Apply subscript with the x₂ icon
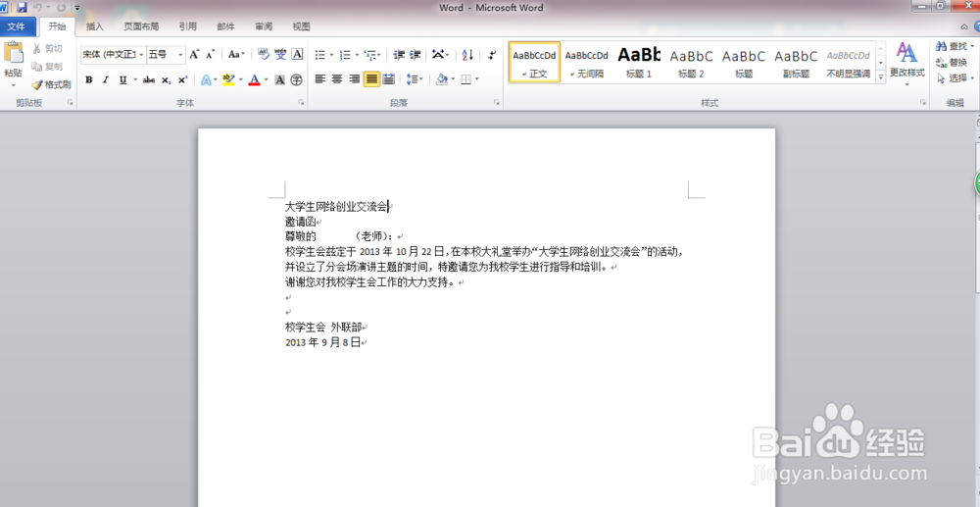The height and width of the screenshot is (507, 980). pyautogui.click(x=166, y=80)
